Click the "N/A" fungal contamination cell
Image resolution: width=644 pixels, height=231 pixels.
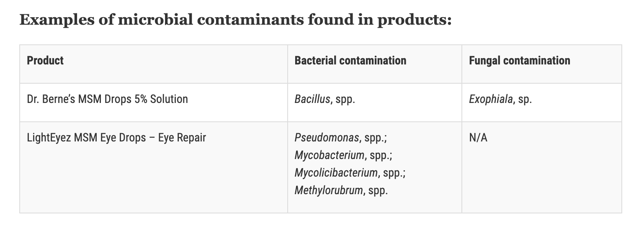pyautogui.click(x=478, y=138)
